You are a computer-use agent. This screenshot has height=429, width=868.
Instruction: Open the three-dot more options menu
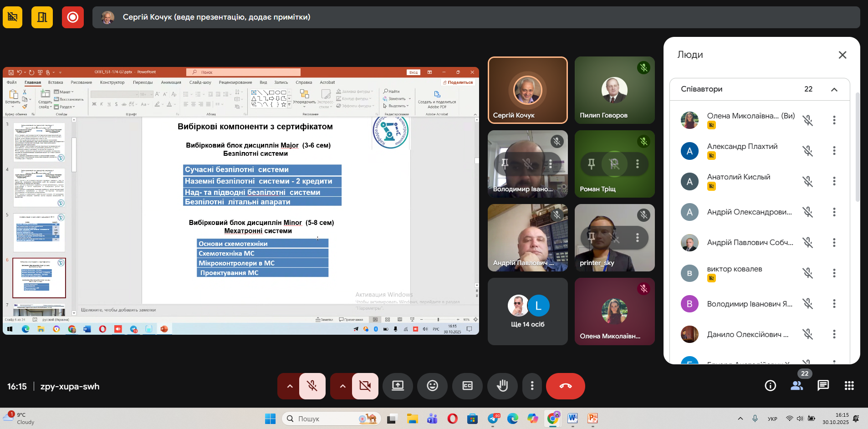(x=532, y=386)
